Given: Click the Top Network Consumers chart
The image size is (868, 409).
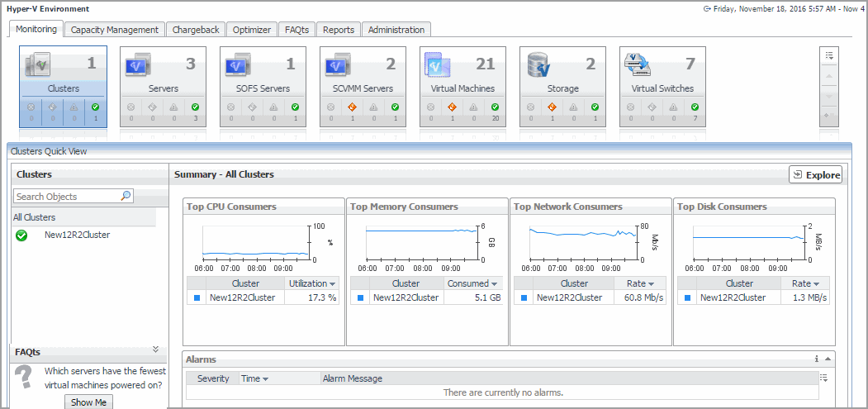Looking at the screenshot, I should [583, 243].
